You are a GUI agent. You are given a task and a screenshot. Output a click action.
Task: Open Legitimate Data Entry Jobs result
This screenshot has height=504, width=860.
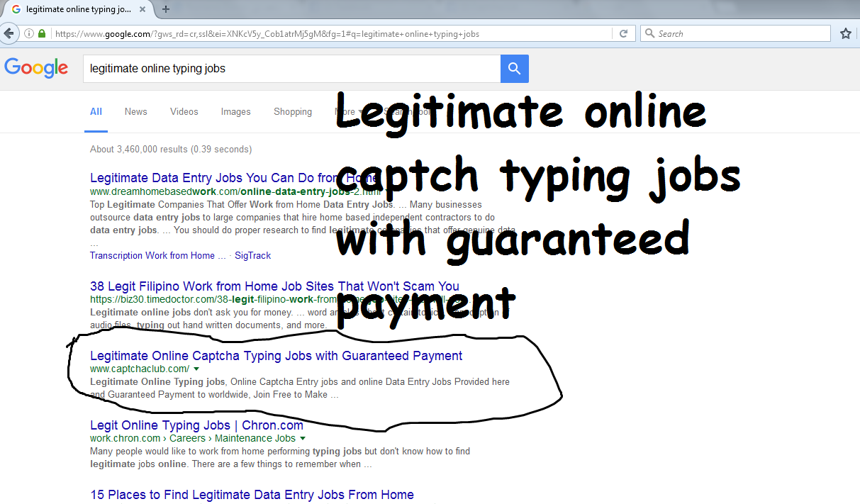coord(234,178)
